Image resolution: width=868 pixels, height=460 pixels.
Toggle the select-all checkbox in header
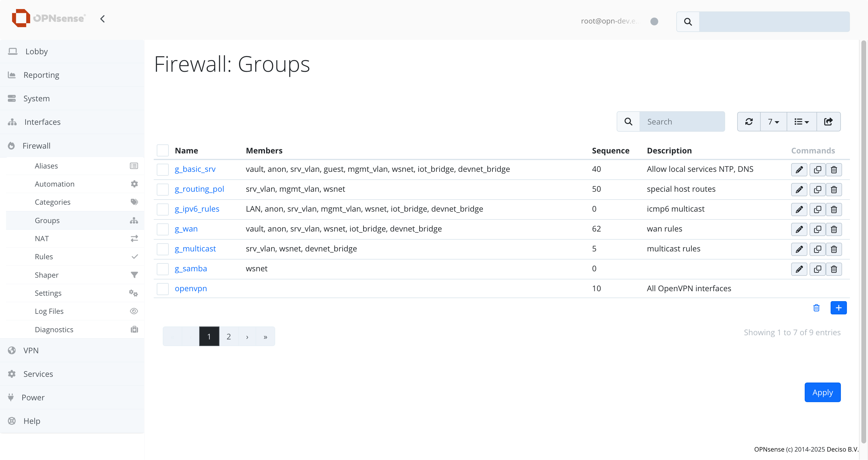[163, 150]
